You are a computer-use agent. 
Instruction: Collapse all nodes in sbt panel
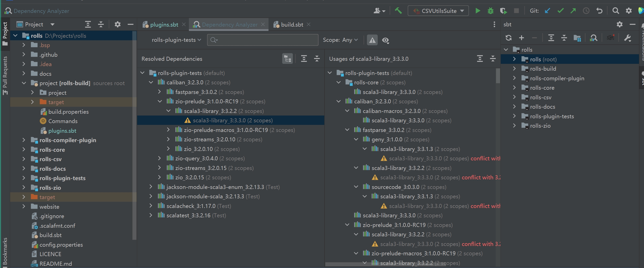564,38
